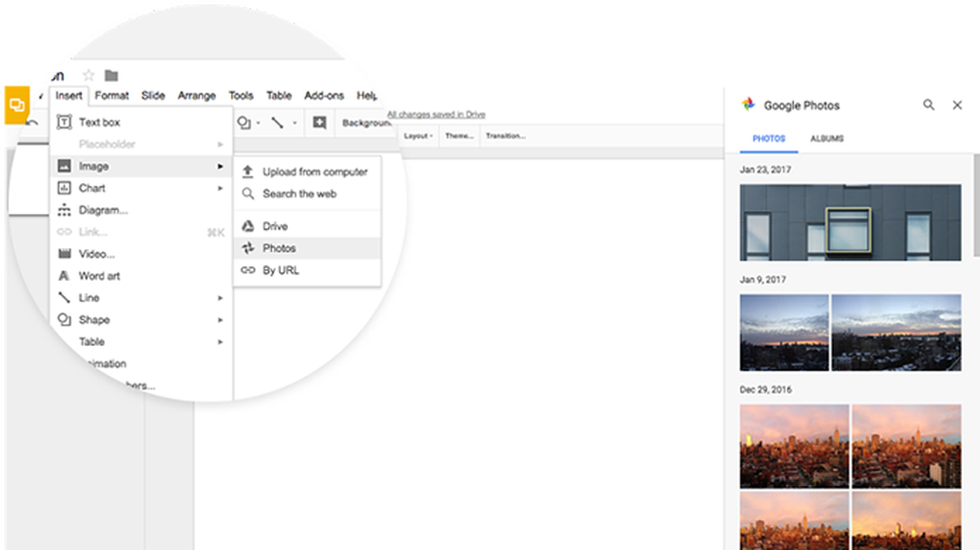980x550 pixels.
Task: Click All changes saved in Drive link
Action: (x=436, y=115)
